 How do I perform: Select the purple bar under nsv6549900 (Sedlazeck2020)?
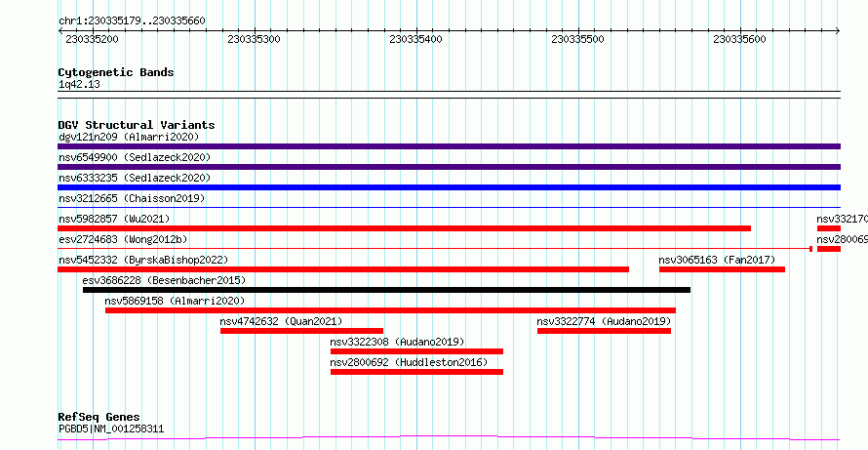click(x=449, y=167)
